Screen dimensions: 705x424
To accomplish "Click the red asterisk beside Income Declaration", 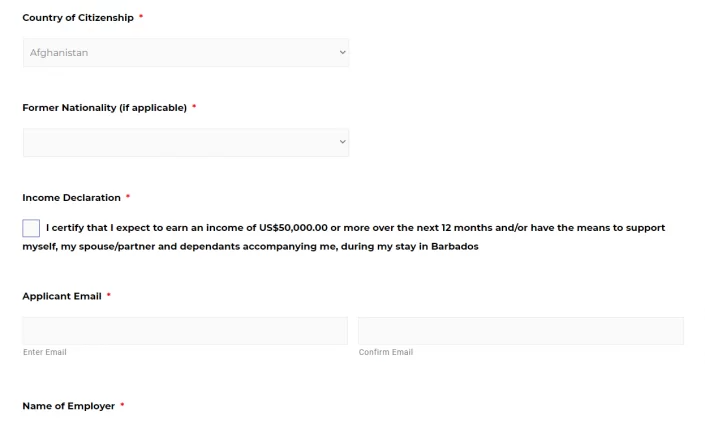I will pyautogui.click(x=128, y=196).
